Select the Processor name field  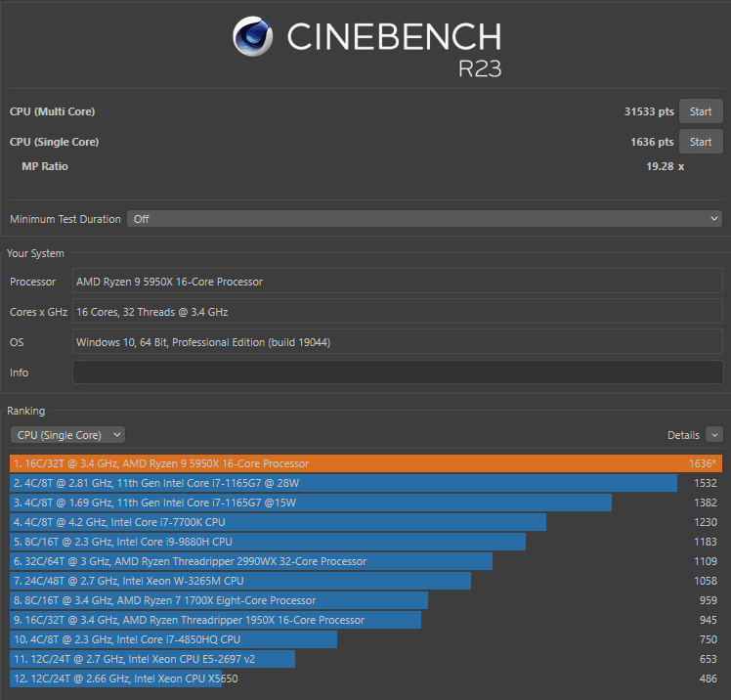[x=398, y=282]
